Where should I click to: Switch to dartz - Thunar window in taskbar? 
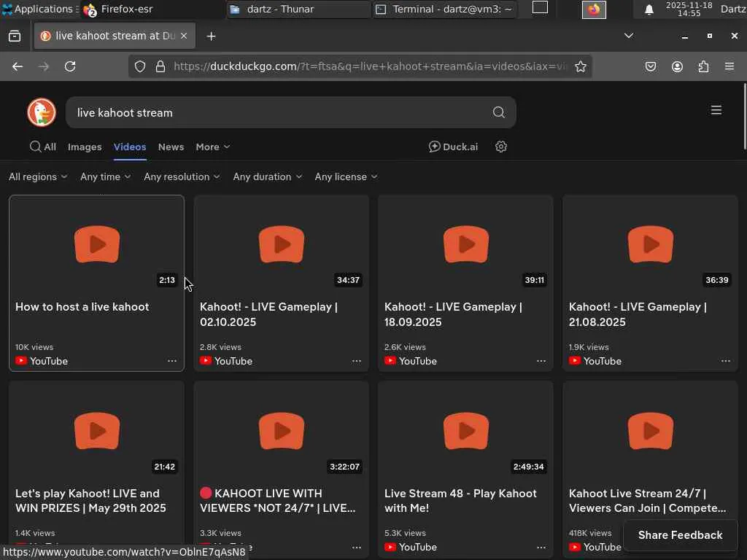coord(298,9)
